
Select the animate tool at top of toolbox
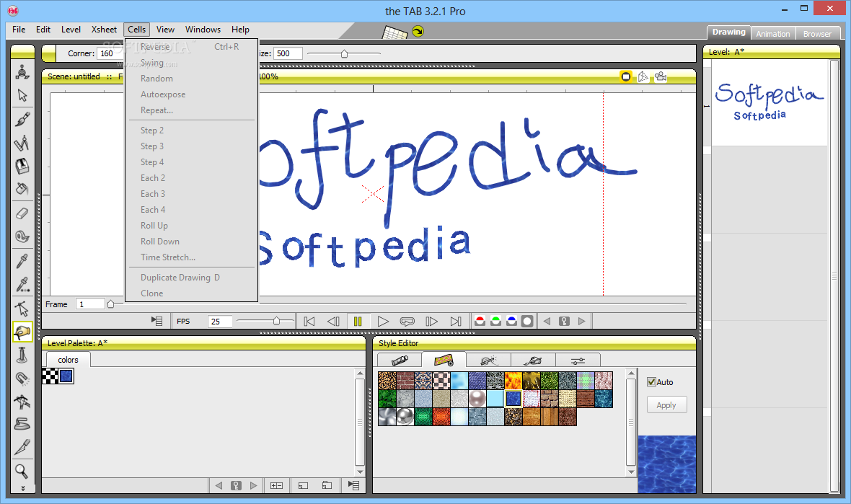click(22, 72)
